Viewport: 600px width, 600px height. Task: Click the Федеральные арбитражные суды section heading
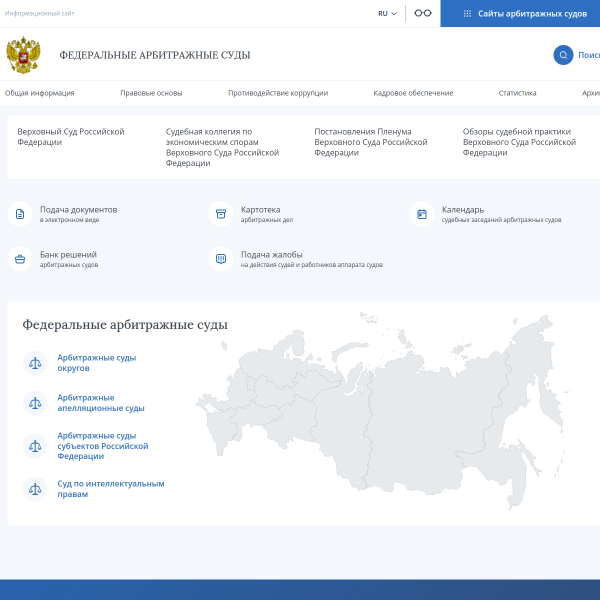(x=125, y=324)
